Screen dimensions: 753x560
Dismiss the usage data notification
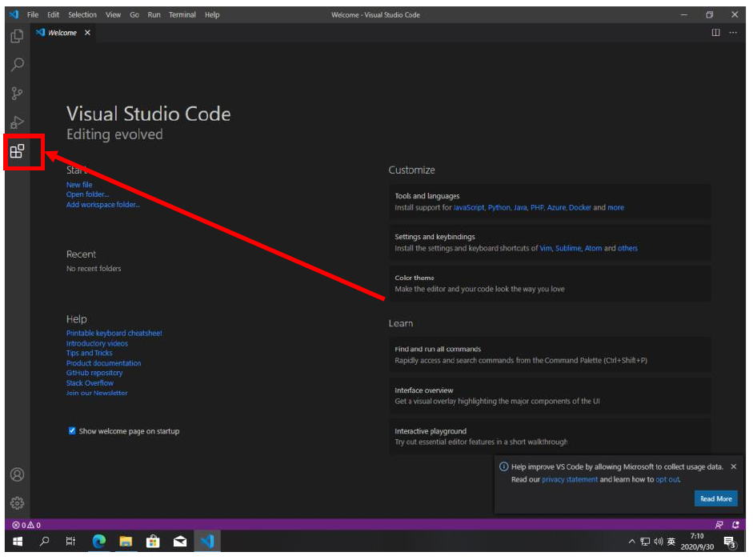click(x=734, y=466)
